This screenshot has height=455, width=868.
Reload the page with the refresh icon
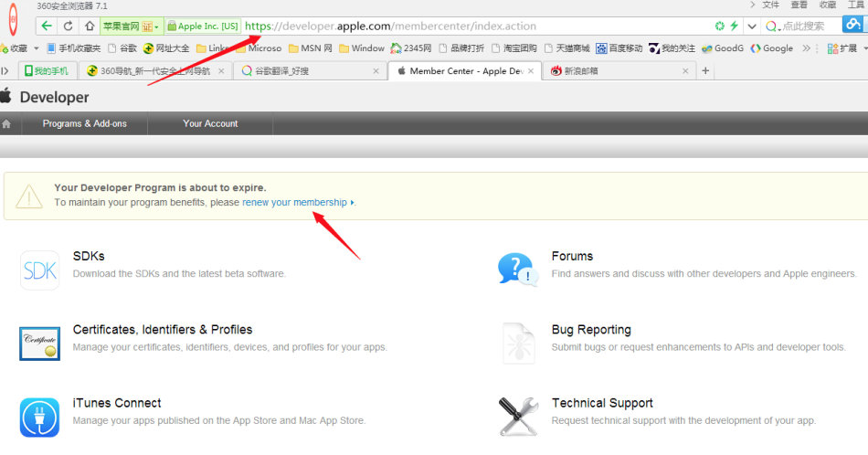pos(69,26)
